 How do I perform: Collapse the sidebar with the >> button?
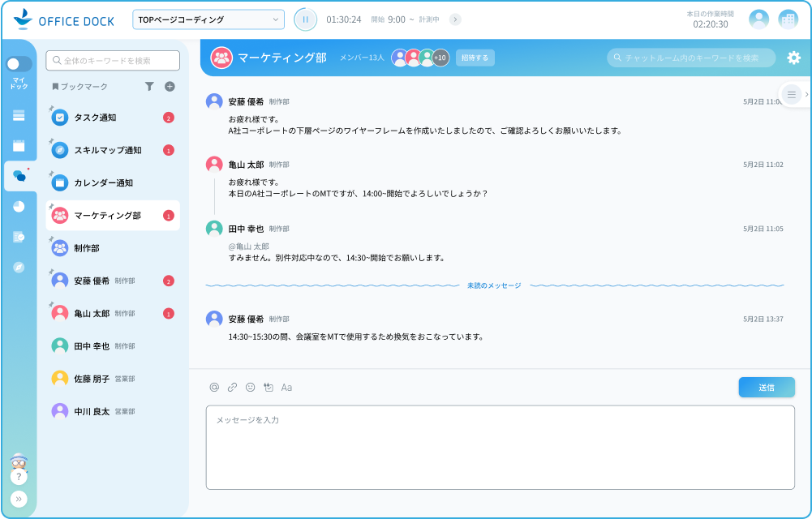tap(19, 497)
